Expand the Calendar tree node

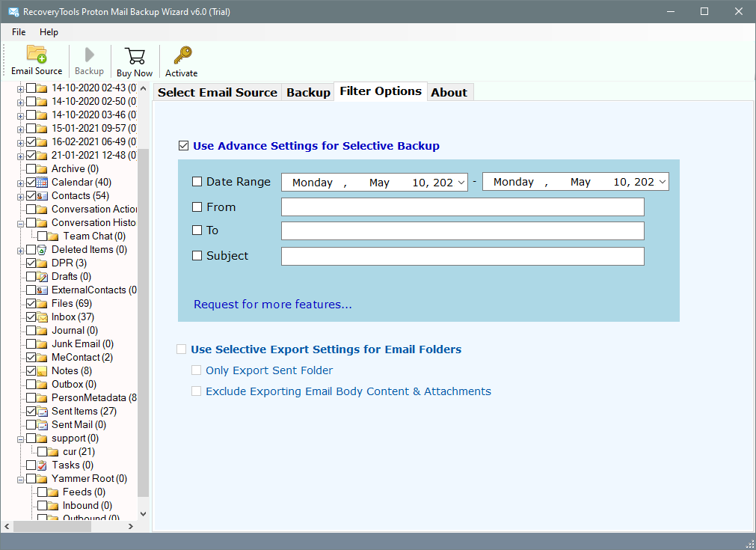pos(20,184)
